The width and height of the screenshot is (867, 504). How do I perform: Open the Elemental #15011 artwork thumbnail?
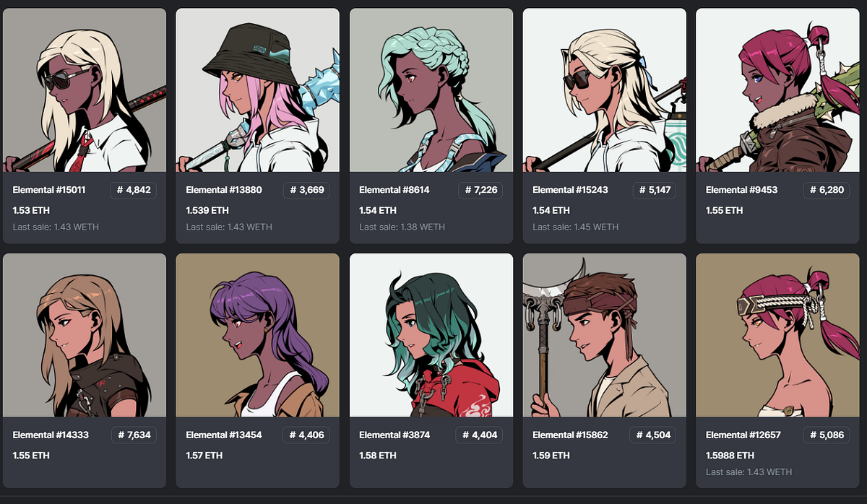click(85, 90)
